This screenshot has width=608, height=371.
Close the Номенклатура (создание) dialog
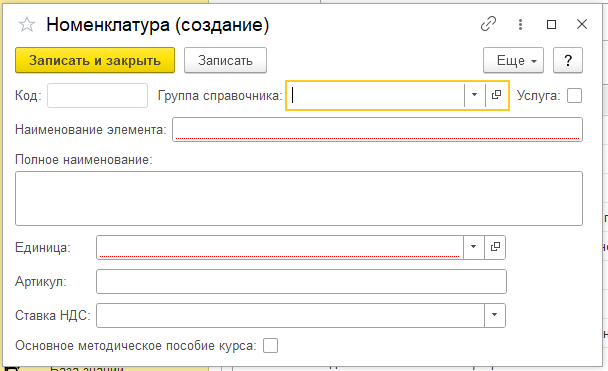[582, 24]
